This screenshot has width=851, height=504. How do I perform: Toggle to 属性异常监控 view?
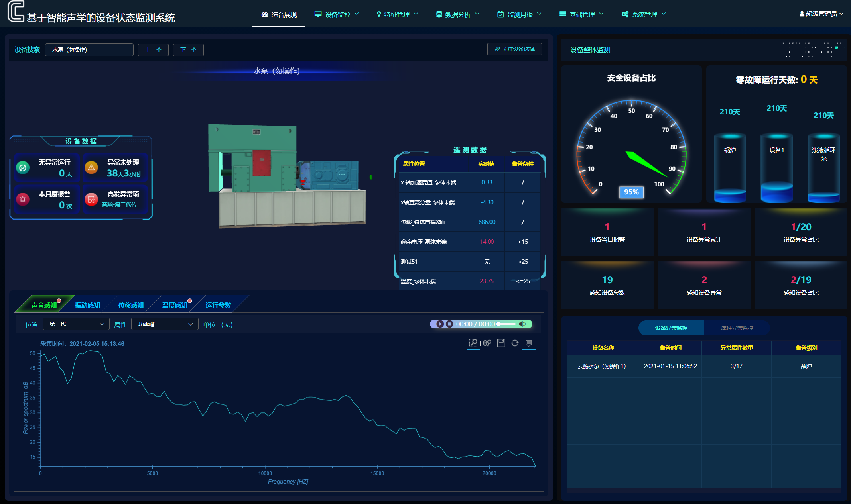737,328
